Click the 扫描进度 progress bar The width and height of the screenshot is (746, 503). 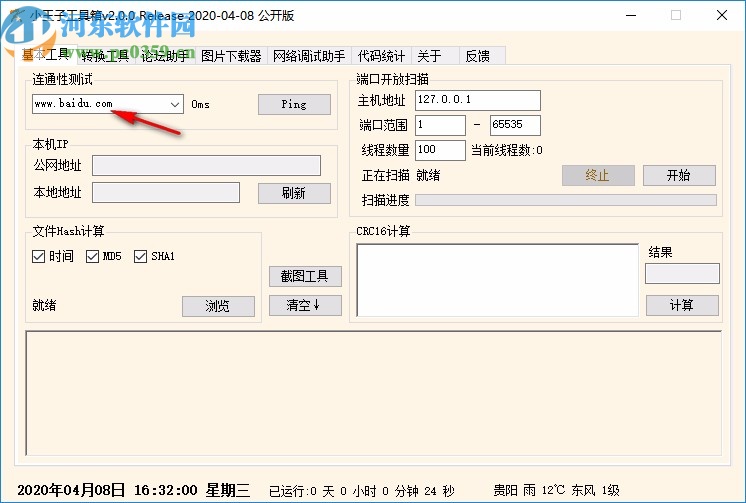coord(566,200)
